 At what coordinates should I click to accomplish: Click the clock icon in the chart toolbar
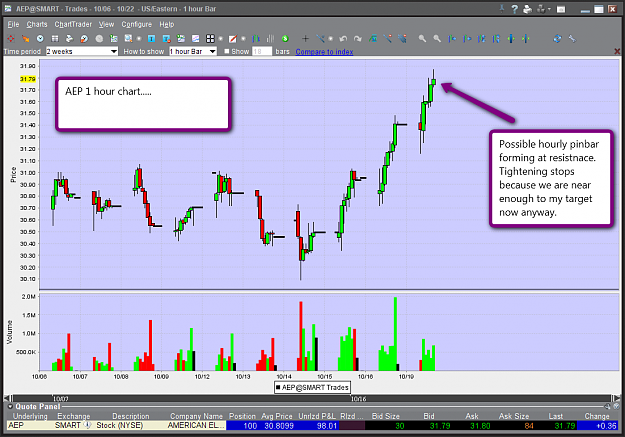[40, 39]
